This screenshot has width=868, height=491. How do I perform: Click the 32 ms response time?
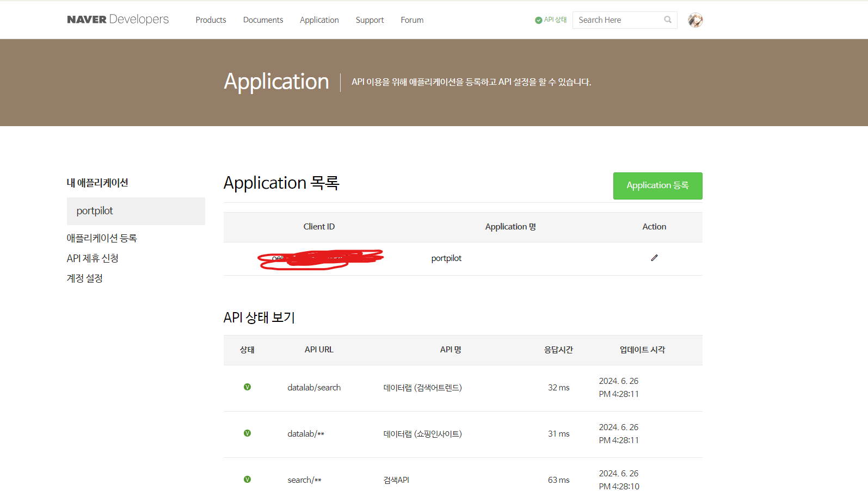[x=558, y=388]
